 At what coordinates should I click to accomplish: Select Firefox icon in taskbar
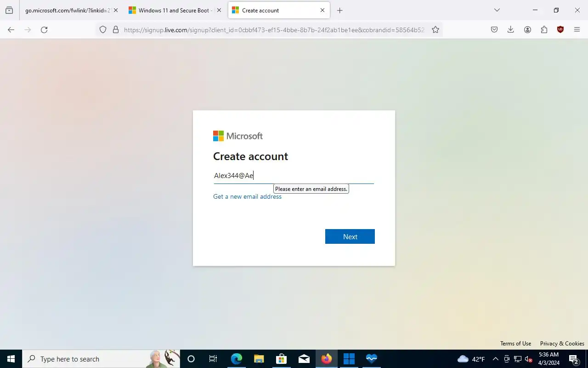327,359
